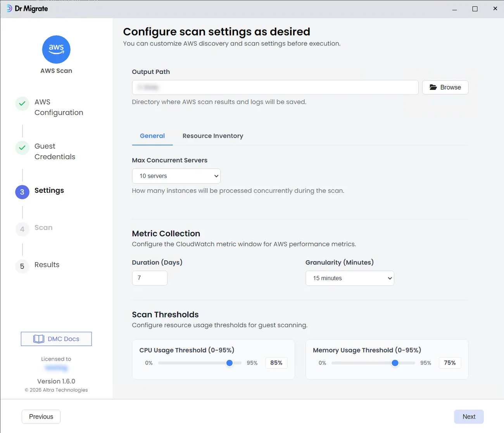504x433 pixels.
Task: Click the Next button
Action: (469, 417)
